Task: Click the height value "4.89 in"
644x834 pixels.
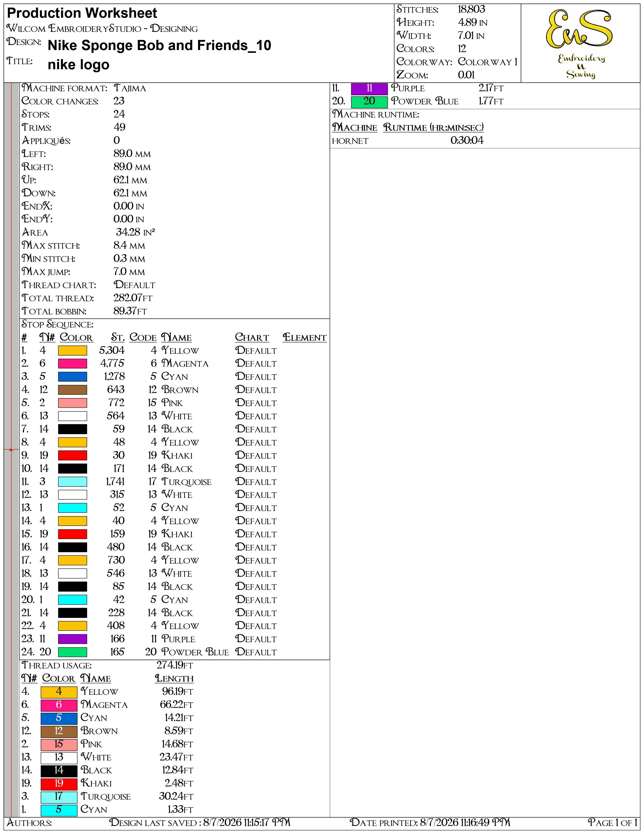Action: 473,22
